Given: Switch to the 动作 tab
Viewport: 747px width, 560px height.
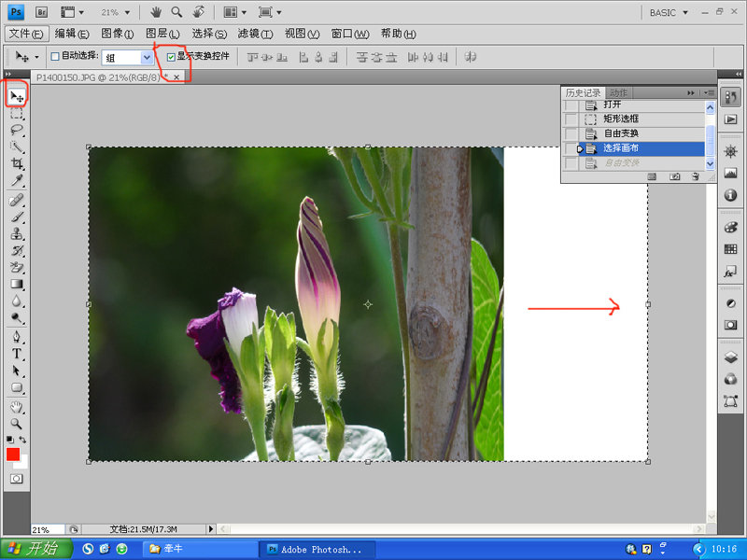Looking at the screenshot, I should [x=618, y=92].
